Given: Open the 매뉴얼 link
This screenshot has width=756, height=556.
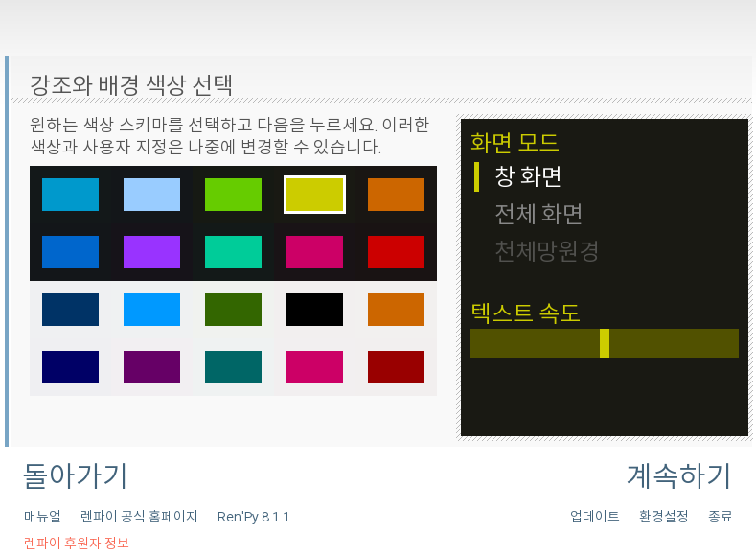Looking at the screenshot, I should coord(42,517).
